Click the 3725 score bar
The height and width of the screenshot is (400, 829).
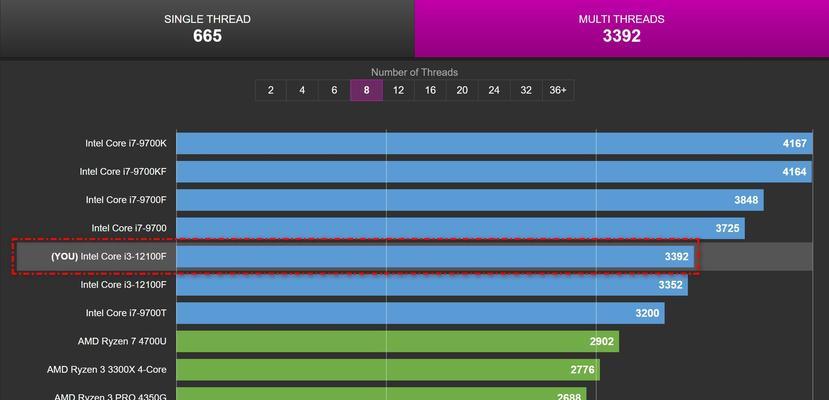pos(460,228)
